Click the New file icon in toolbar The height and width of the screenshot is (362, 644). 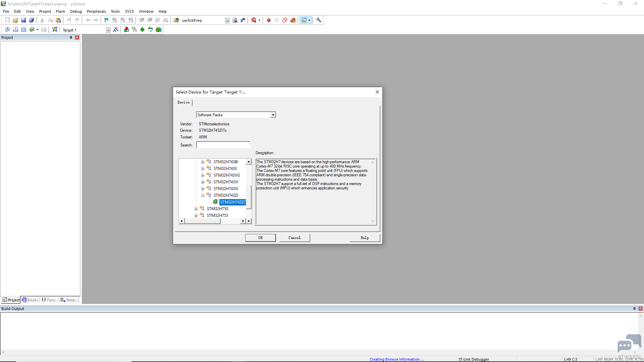7,20
